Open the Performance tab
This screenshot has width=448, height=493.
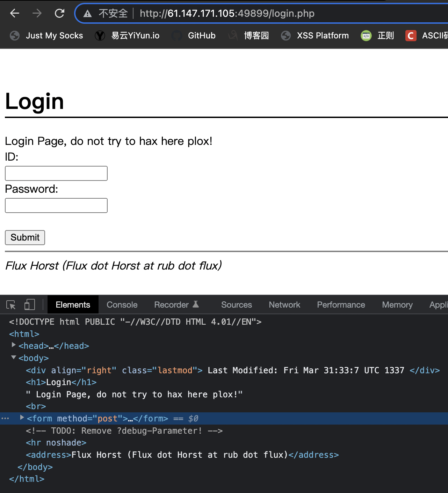341,305
